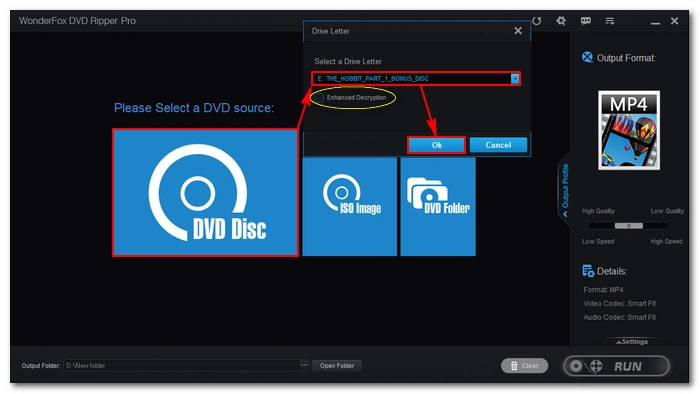Screen dimensions: 700x394
Task: Click the quality-speed slider handle
Action: (629, 226)
